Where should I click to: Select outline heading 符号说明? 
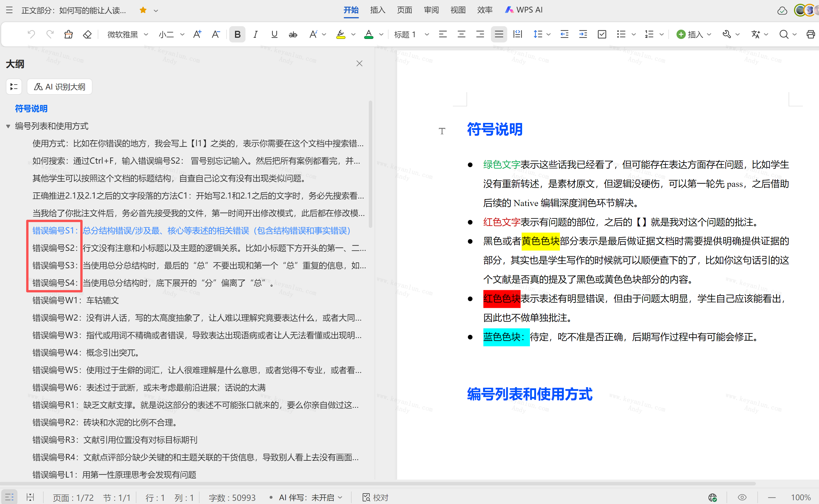tap(31, 109)
